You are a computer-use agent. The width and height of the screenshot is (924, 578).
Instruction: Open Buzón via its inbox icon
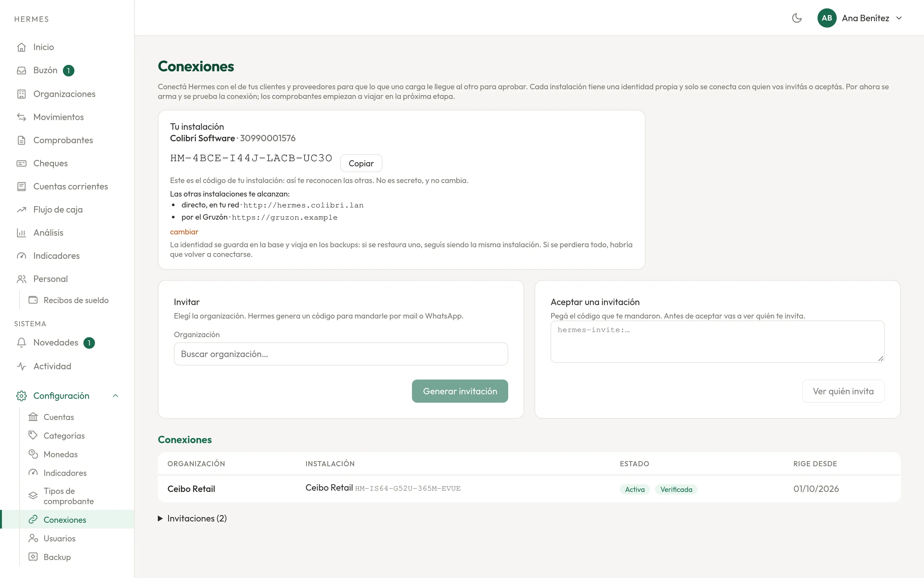(21, 70)
